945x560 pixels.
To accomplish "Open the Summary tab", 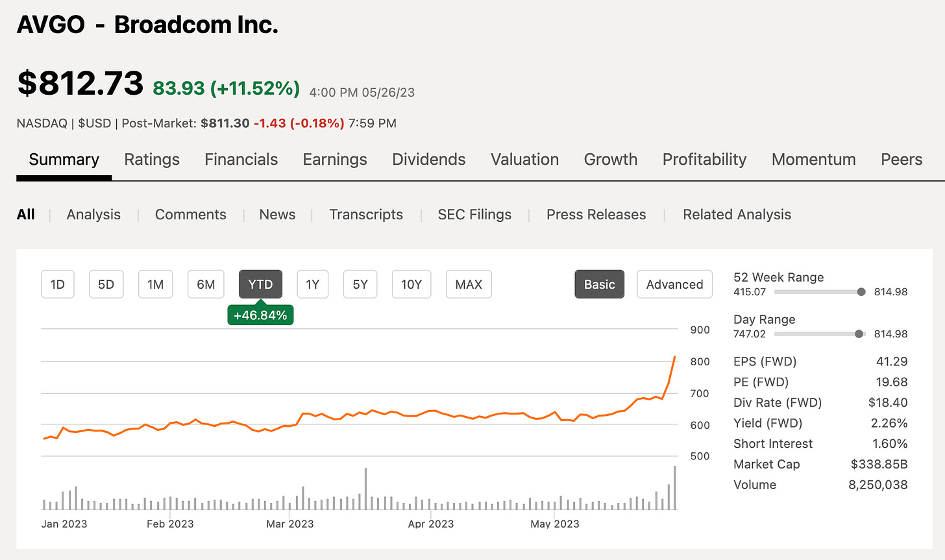I will (x=64, y=160).
